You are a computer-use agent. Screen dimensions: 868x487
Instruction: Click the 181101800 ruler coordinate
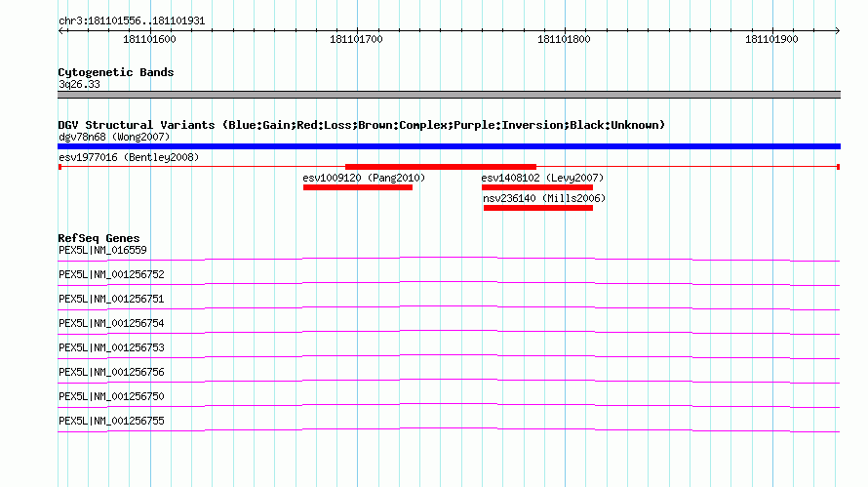point(564,39)
